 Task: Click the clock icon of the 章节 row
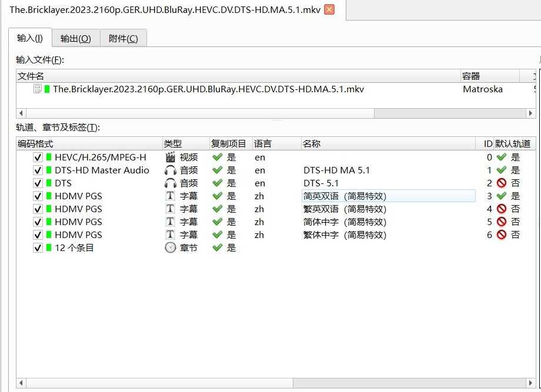pos(171,247)
